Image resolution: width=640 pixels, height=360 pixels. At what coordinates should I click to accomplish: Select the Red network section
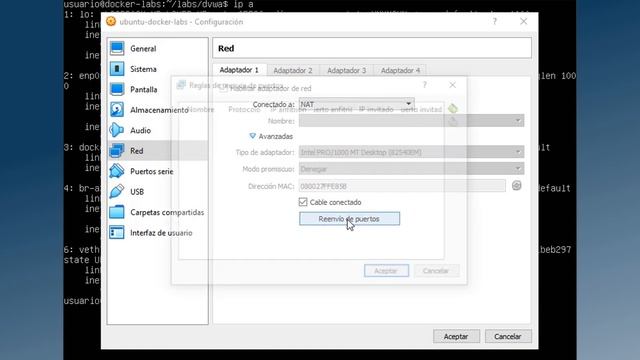tap(158, 151)
